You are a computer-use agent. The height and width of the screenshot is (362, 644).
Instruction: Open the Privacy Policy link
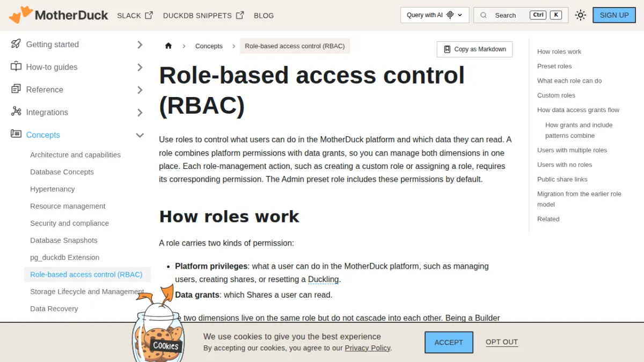368,348
